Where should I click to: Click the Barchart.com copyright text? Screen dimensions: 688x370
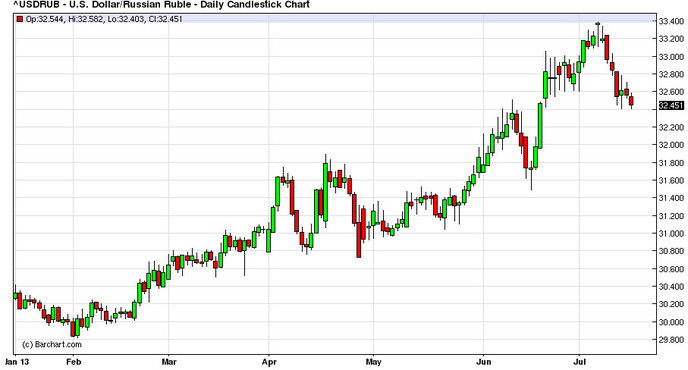(52, 345)
